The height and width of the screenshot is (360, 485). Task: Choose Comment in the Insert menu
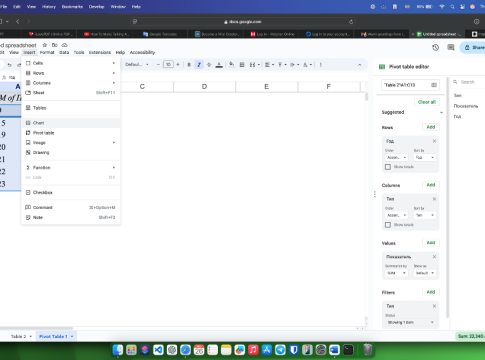71,208
